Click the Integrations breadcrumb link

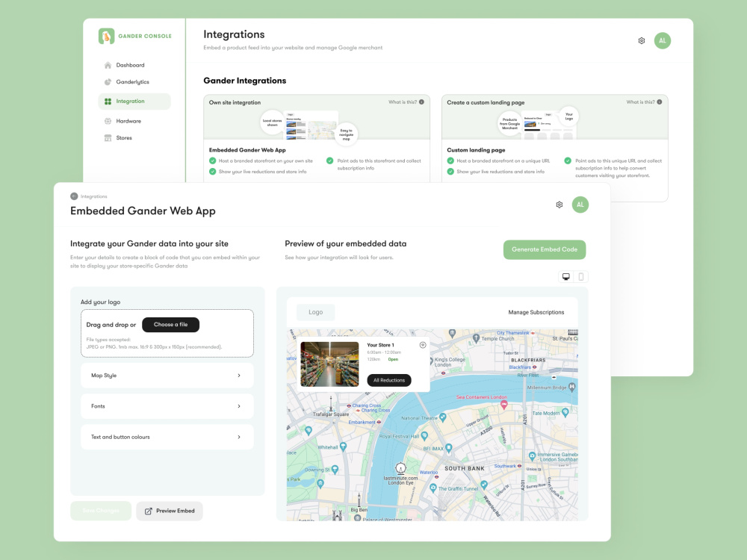point(94,196)
